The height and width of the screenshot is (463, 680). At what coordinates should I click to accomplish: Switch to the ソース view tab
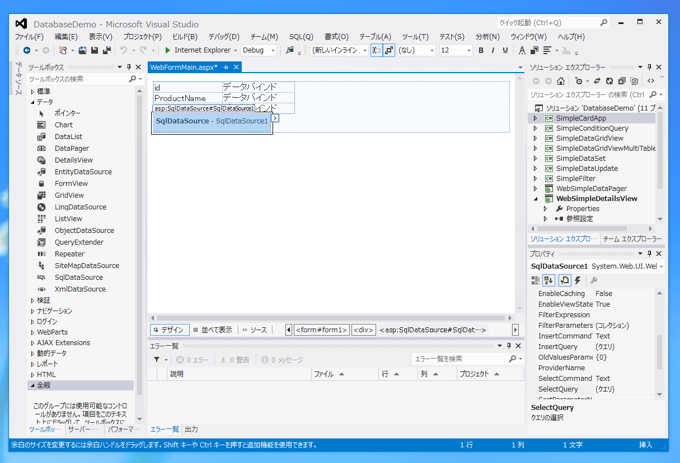coord(255,330)
